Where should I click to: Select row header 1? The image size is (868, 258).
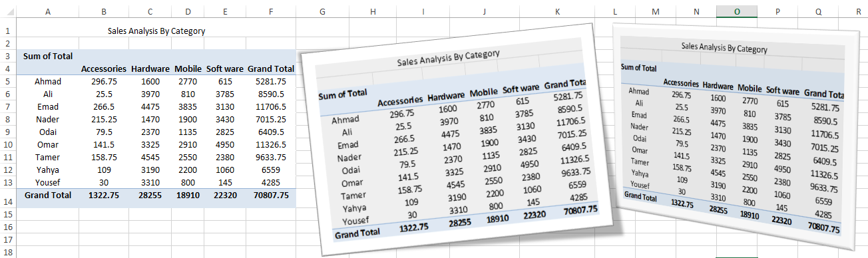click(7, 31)
